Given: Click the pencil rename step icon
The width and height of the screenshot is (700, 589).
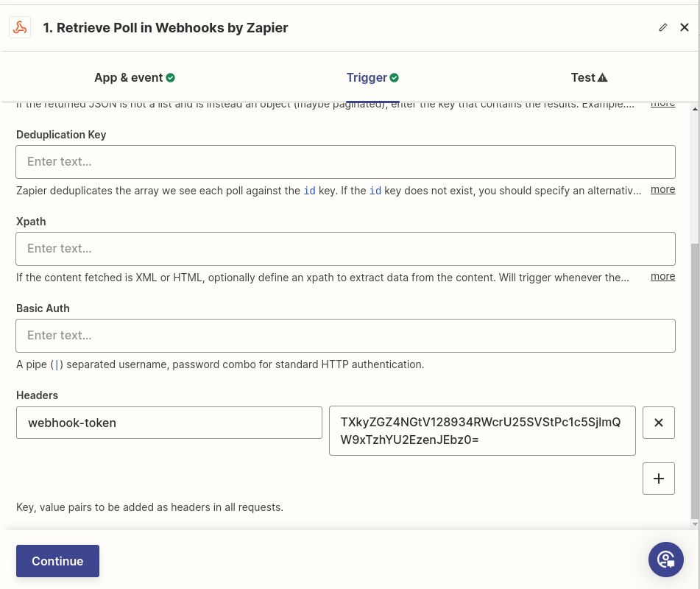Looking at the screenshot, I should point(663,28).
